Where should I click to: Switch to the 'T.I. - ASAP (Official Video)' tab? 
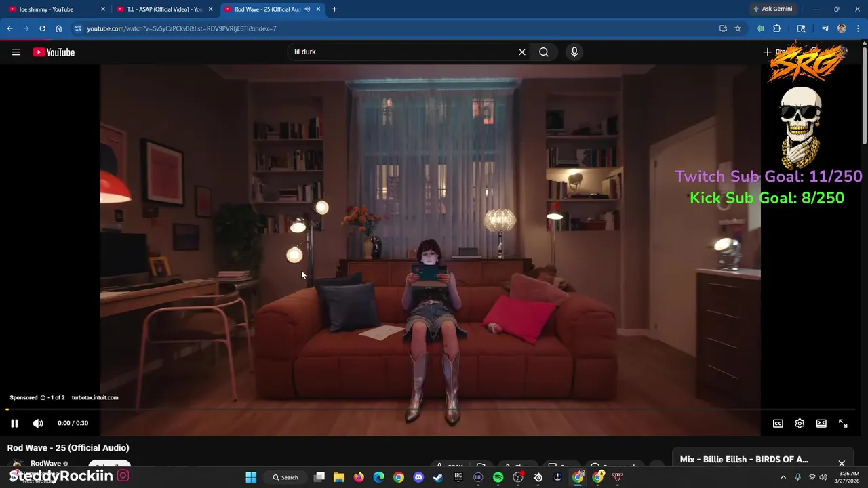(x=163, y=9)
